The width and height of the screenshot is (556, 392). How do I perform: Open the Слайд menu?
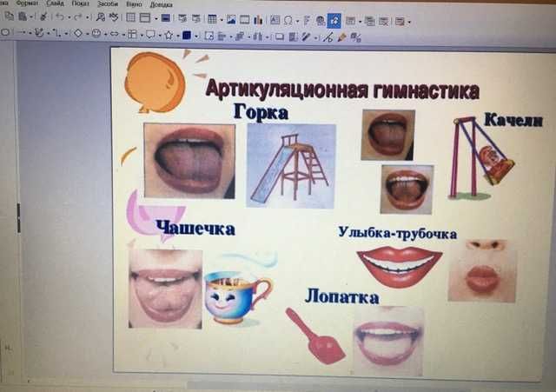point(55,3)
